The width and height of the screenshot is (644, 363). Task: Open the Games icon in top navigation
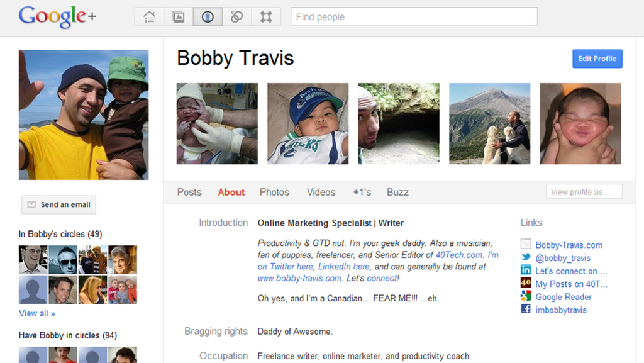click(x=266, y=17)
